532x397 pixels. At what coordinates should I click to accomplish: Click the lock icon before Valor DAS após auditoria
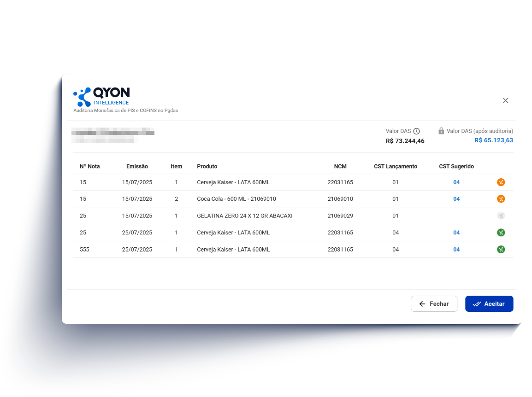(x=441, y=131)
